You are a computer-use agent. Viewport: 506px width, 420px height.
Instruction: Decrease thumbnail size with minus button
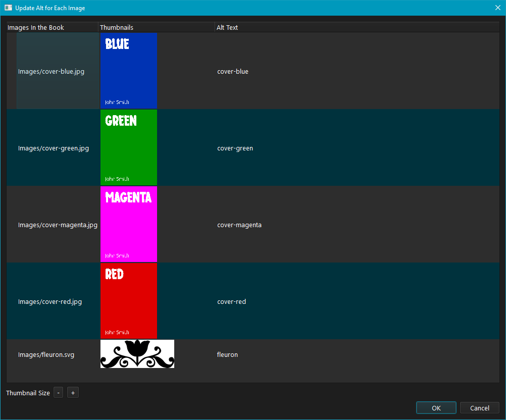pyautogui.click(x=58, y=393)
